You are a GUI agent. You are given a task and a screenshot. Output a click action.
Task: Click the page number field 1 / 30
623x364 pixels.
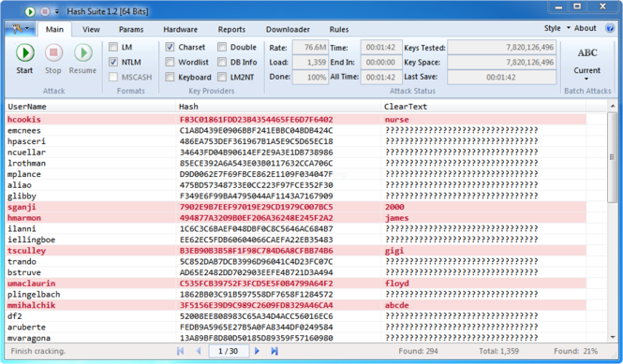(229, 351)
